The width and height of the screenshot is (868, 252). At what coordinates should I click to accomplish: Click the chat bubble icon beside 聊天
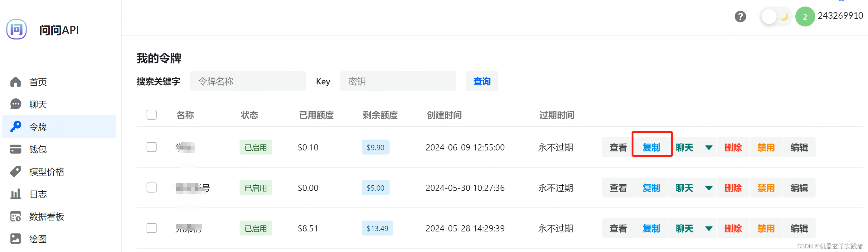point(16,104)
